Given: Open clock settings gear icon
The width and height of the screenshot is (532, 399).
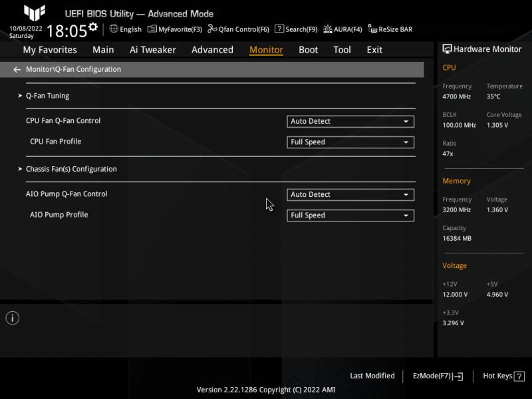Looking at the screenshot, I should click(x=93, y=27).
